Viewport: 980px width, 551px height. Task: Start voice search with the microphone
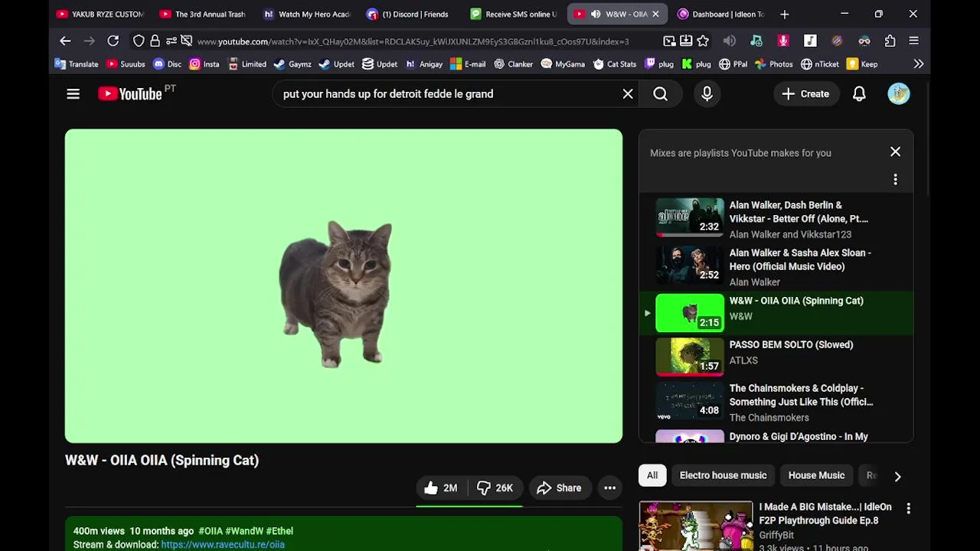pos(707,94)
